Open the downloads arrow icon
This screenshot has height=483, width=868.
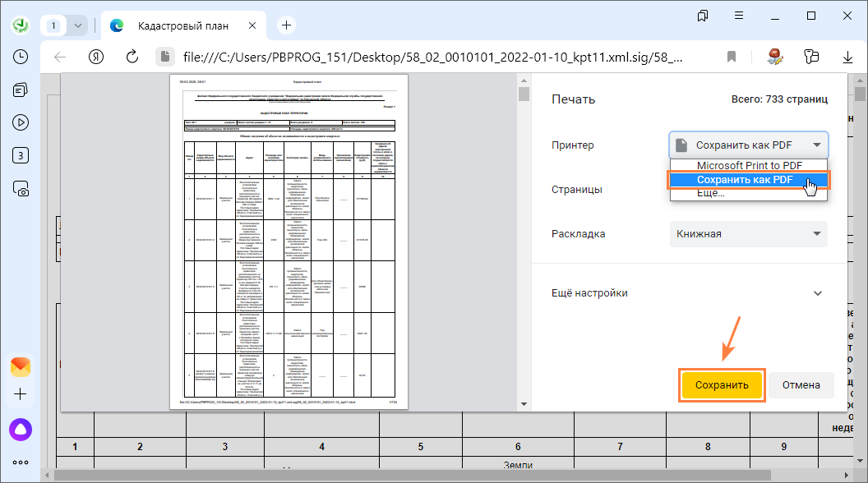click(847, 57)
